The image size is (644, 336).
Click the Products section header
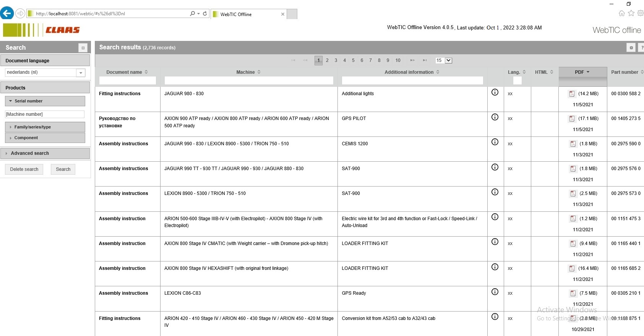(x=45, y=88)
